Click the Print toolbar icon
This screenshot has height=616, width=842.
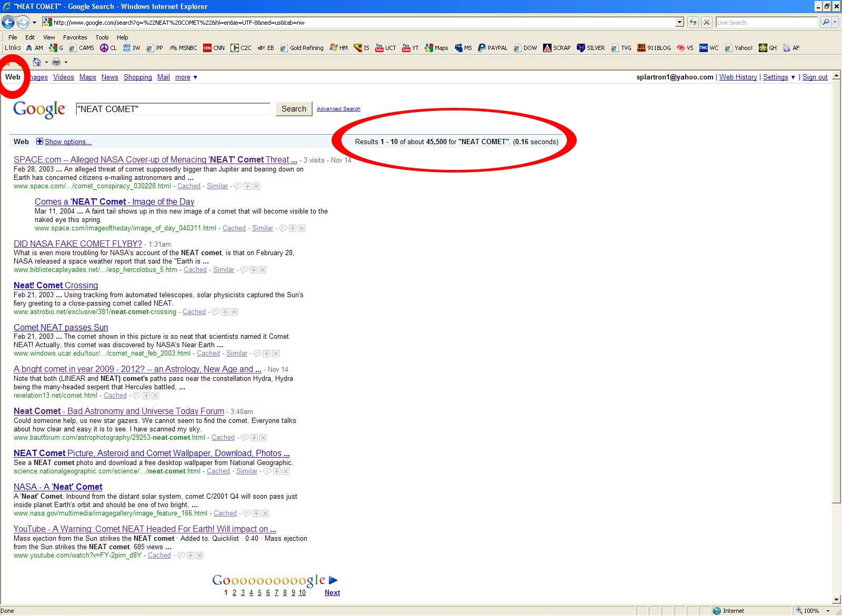pos(56,62)
